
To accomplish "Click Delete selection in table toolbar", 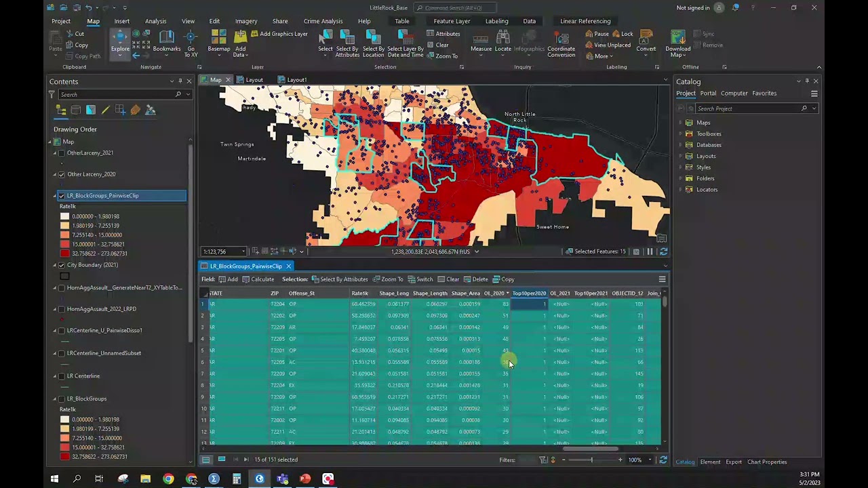I will click(475, 279).
